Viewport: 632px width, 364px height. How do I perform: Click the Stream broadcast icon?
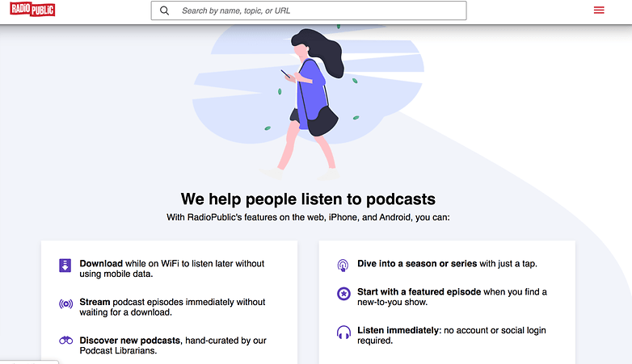tap(65, 304)
